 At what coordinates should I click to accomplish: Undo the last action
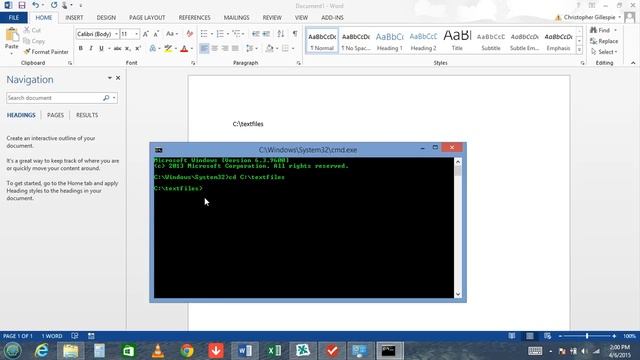coord(36,5)
